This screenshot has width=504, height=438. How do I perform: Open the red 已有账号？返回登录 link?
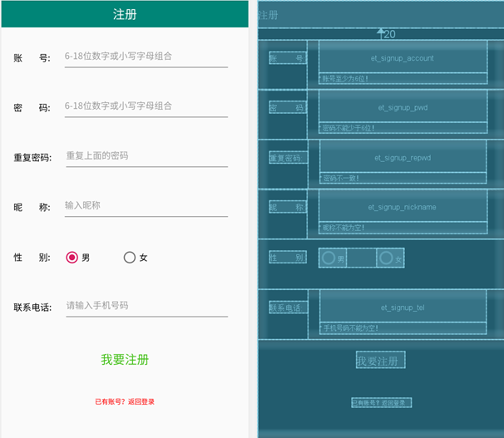125,401
